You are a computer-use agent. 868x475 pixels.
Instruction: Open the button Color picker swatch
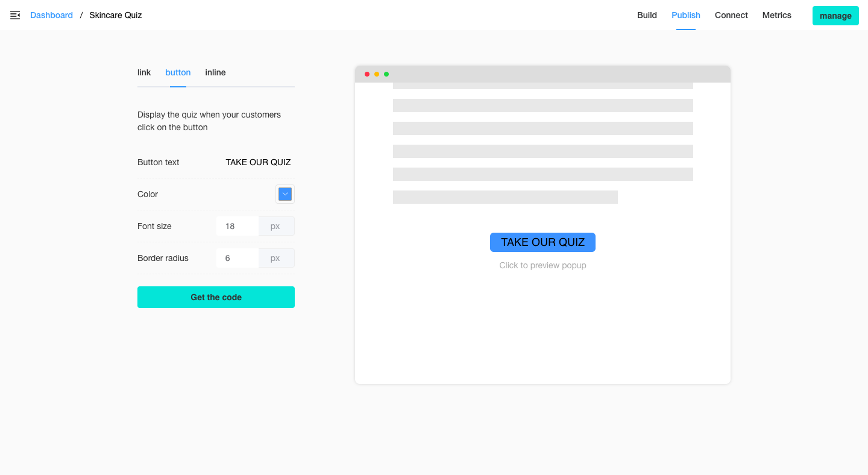[x=285, y=194]
